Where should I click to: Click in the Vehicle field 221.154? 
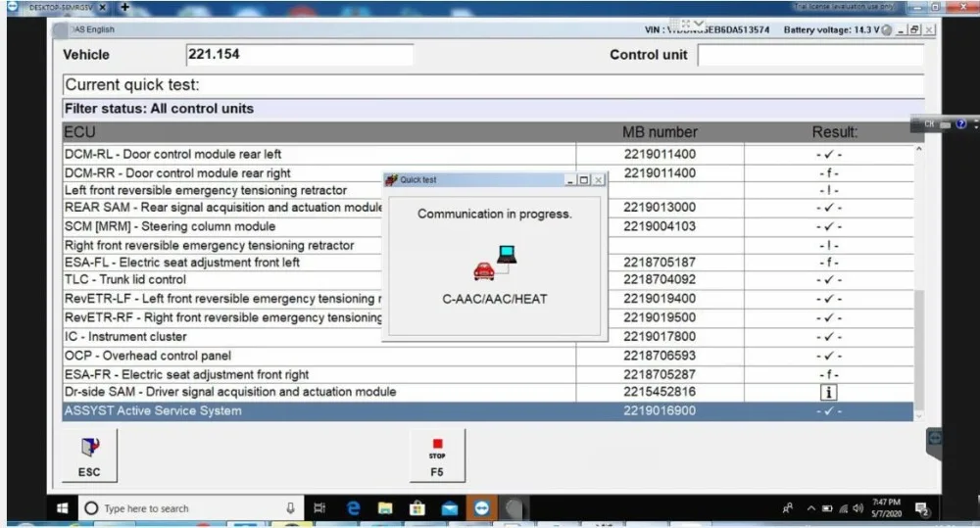coord(300,54)
